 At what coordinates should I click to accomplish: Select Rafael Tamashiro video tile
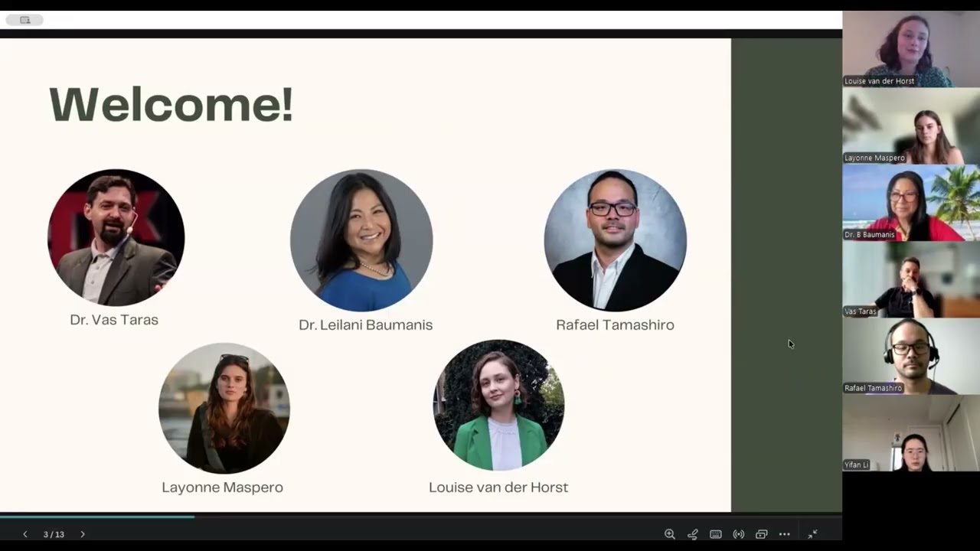pyautogui.click(x=911, y=357)
